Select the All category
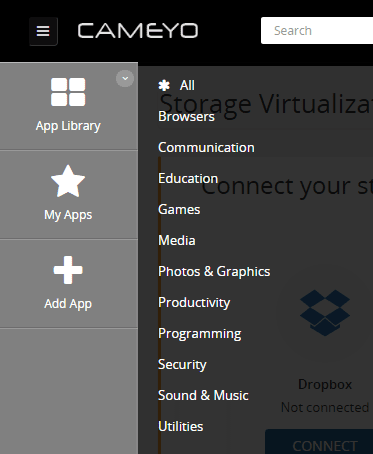 pyautogui.click(x=187, y=85)
